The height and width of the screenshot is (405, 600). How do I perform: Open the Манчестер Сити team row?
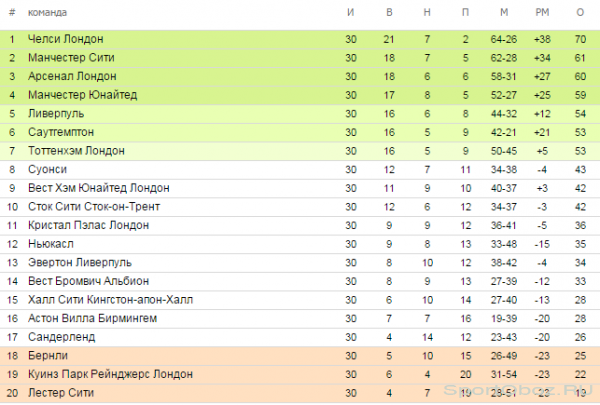[300, 58]
